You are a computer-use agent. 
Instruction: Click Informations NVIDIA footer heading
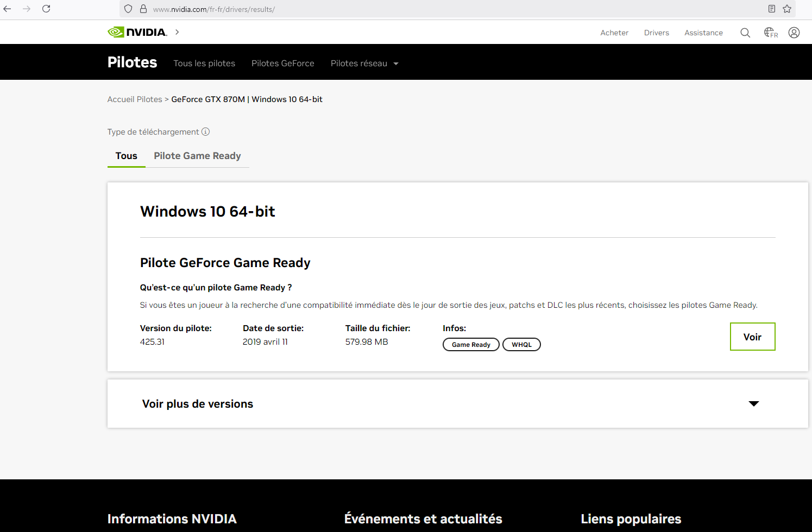172,519
